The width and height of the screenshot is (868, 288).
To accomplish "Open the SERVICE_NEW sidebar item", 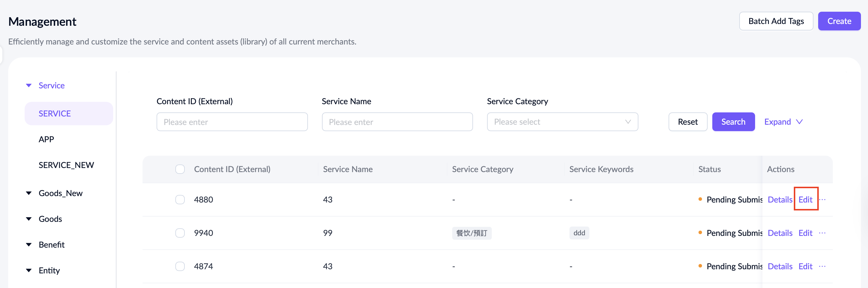I will [66, 165].
